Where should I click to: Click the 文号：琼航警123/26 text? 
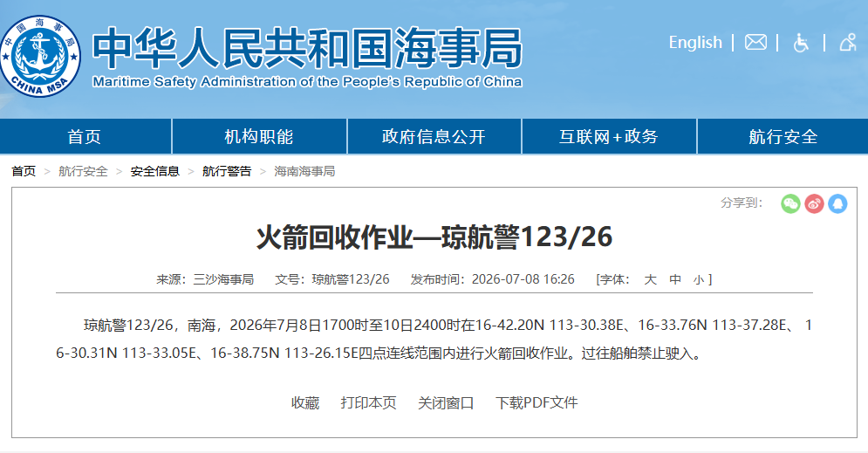coord(332,279)
